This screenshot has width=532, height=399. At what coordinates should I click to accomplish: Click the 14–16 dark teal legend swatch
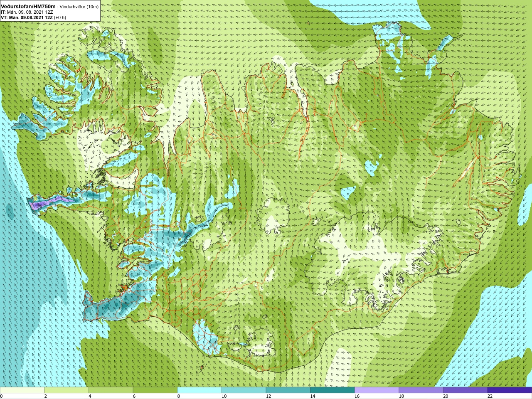[332, 390]
